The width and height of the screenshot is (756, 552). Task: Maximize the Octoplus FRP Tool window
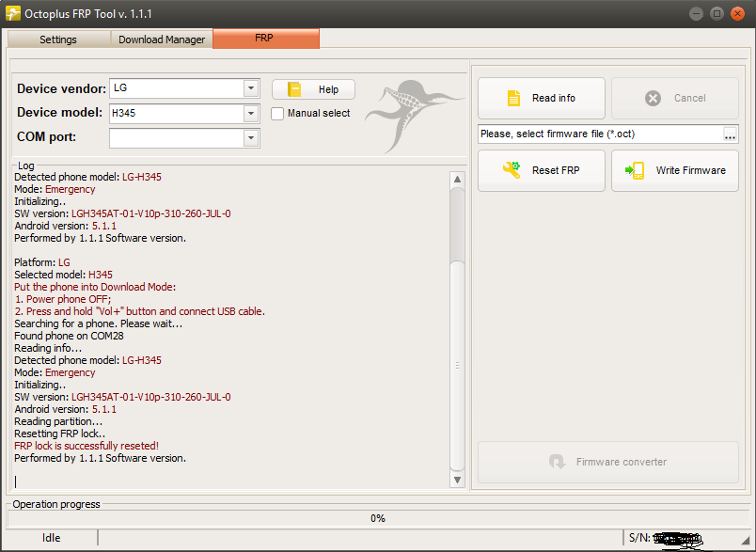[717, 13]
